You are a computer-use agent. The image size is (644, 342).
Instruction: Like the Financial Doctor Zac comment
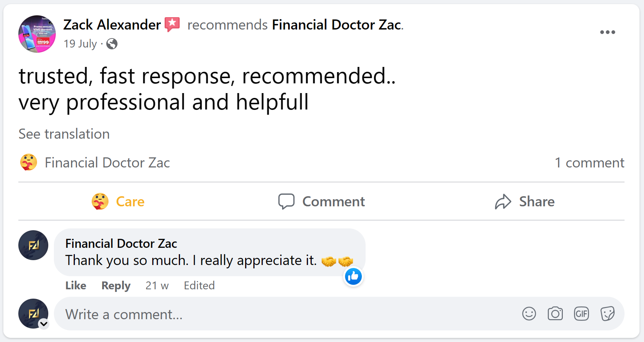pyautogui.click(x=76, y=286)
